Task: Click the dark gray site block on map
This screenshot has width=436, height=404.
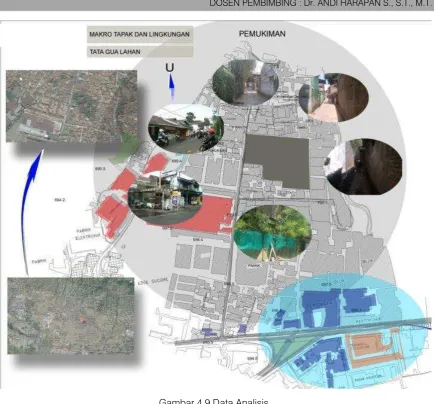Action: [277, 161]
